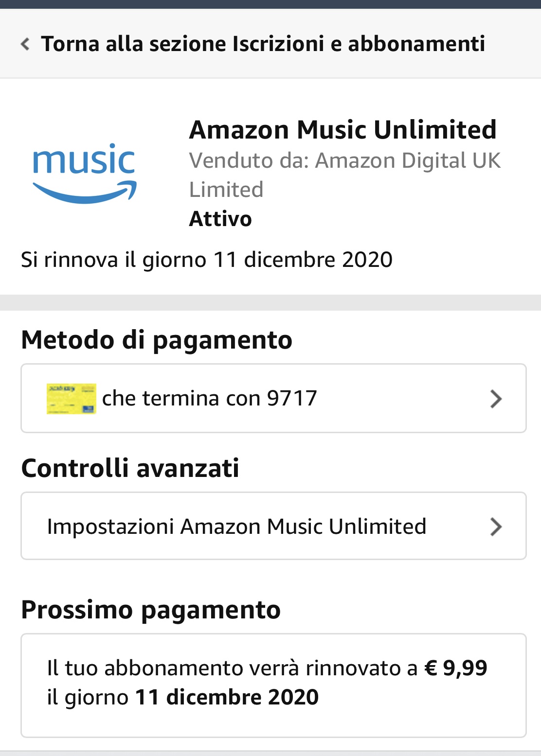Click the € 9,99 renewal price
Screen dimensions: 541x756
[456, 668]
